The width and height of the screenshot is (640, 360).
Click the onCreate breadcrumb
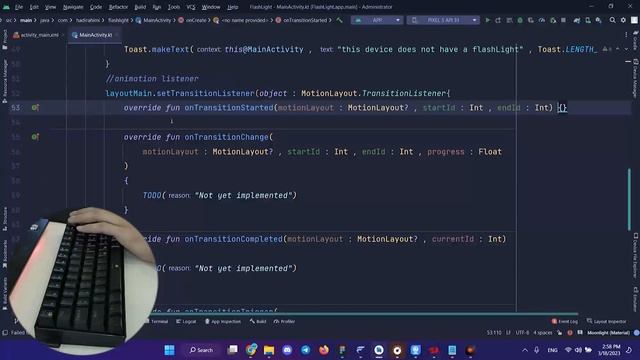click(x=192, y=20)
